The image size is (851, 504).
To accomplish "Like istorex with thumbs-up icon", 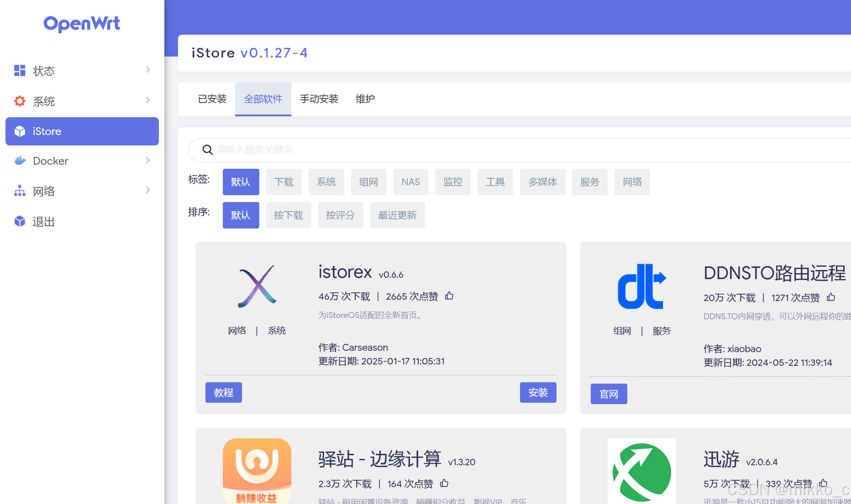I will pyautogui.click(x=449, y=296).
